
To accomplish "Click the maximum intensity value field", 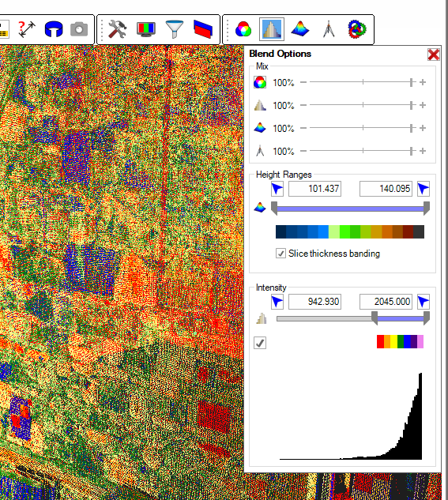I will 386,302.
